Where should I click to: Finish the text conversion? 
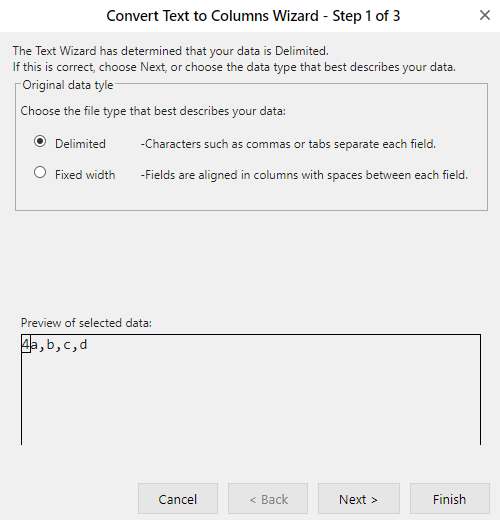(450, 499)
